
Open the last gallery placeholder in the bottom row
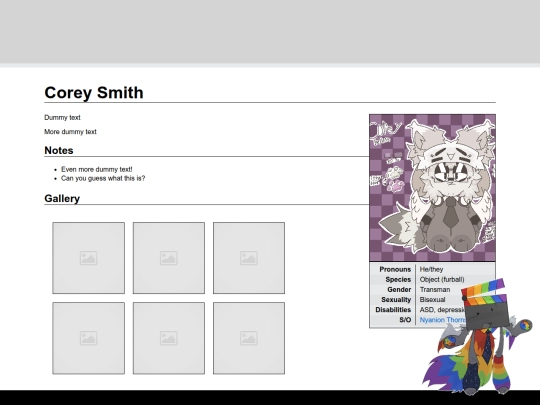pyautogui.click(x=249, y=338)
